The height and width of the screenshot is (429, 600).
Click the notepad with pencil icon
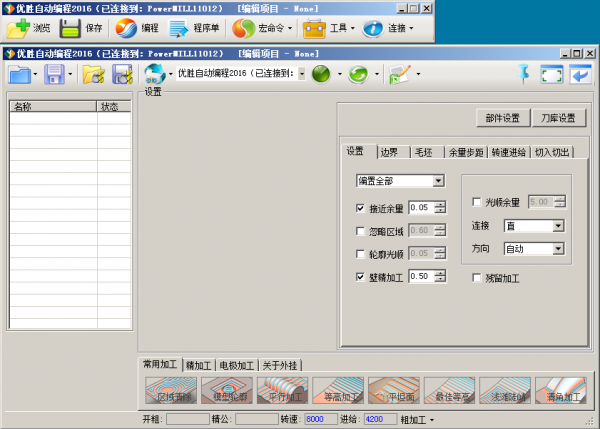click(x=399, y=74)
